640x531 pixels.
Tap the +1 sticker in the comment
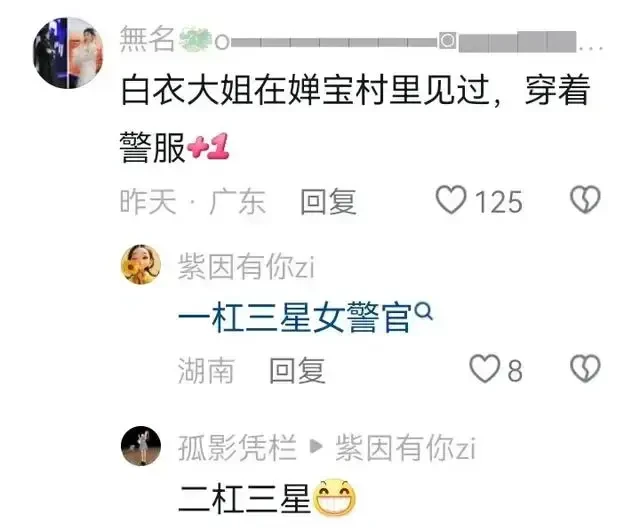coord(209,146)
